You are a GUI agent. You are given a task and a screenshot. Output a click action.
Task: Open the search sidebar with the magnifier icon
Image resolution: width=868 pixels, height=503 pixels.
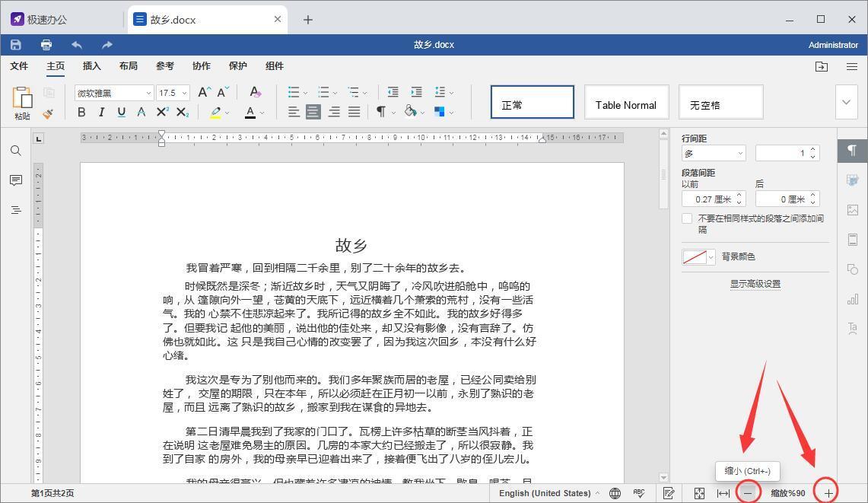click(x=15, y=151)
